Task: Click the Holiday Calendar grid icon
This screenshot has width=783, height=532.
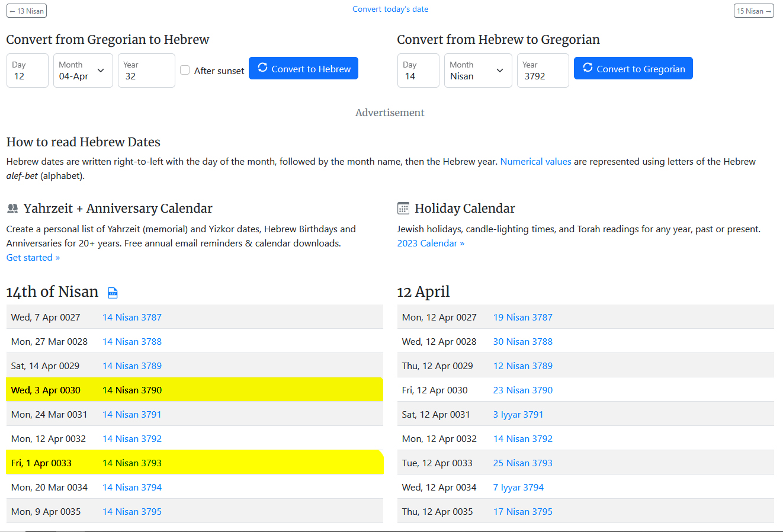Action: [x=403, y=209]
